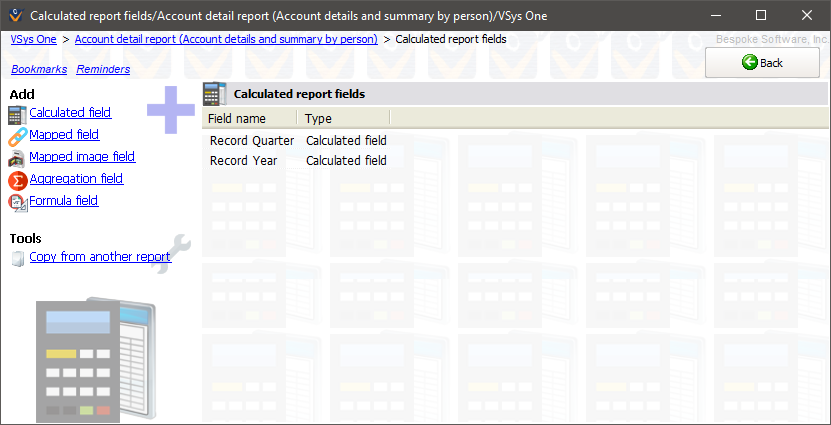The height and width of the screenshot is (425, 831).
Task: Minimize the VSys One window
Action: [x=715, y=15]
